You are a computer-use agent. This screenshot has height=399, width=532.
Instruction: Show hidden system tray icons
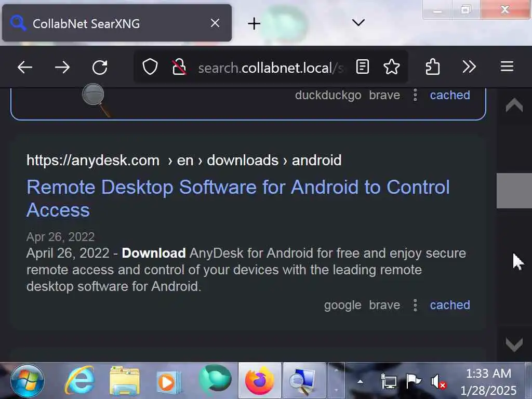(x=361, y=382)
